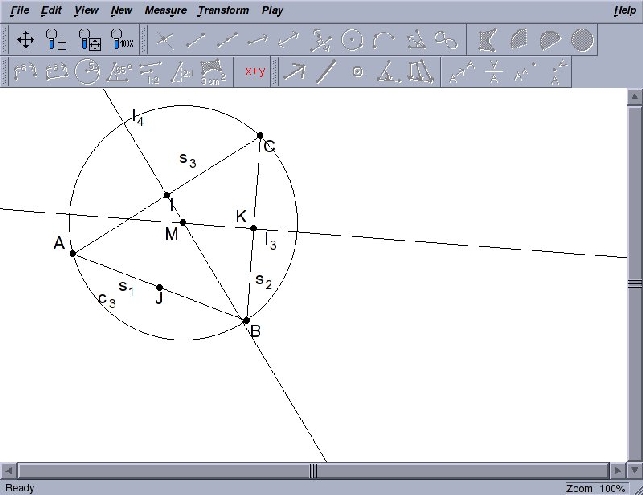Click the Arc construction icon
This screenshot has height=495, width=643.
tap(383, 41)
